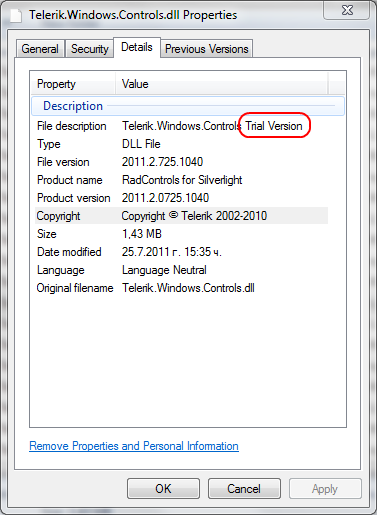The width and height of the screenshot is (377, 515).
Task: Select the Copyright property label
Action: [58, 216]
